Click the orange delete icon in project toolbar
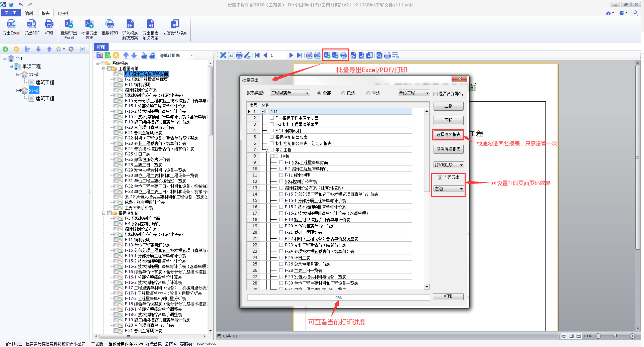Image resolution: width=644 pixels, height=347 pixels. click(16, 49)
